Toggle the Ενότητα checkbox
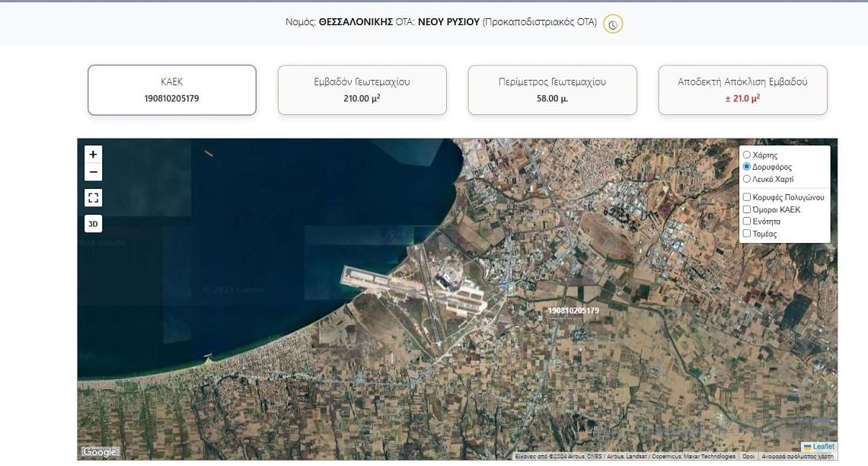 pos(747,222)
